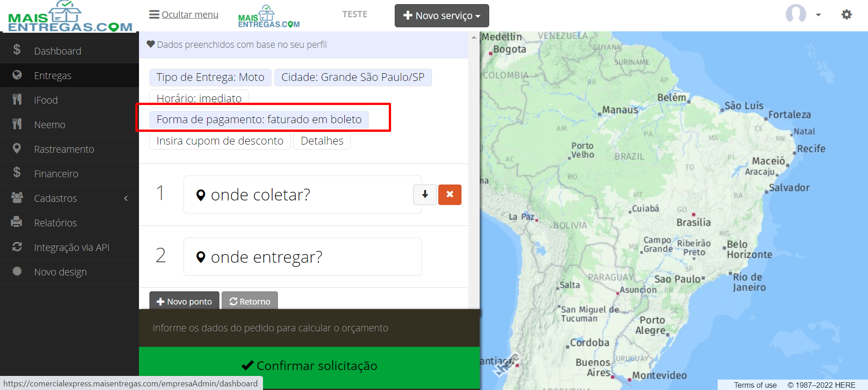Click Insira cupom de desconto
The image size is (868, 390).
[220, 141]
